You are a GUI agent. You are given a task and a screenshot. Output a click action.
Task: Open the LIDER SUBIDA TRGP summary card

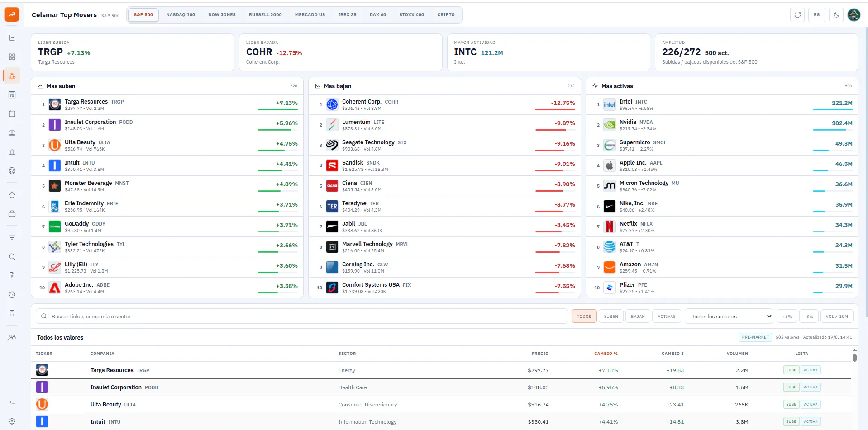[x=133, y=52]
